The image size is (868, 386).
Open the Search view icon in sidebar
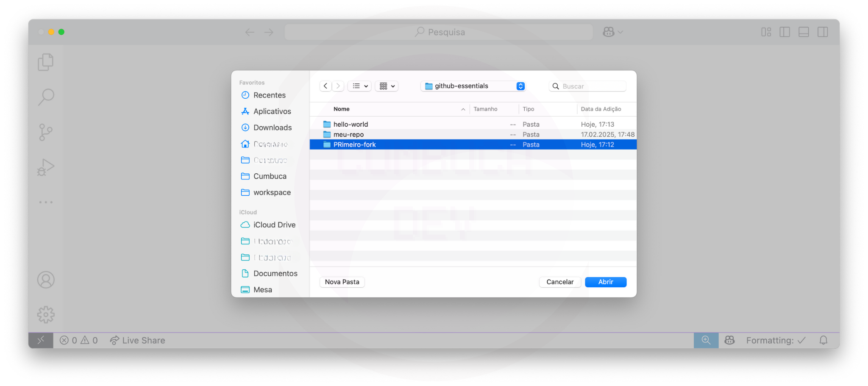pos(46,97)
